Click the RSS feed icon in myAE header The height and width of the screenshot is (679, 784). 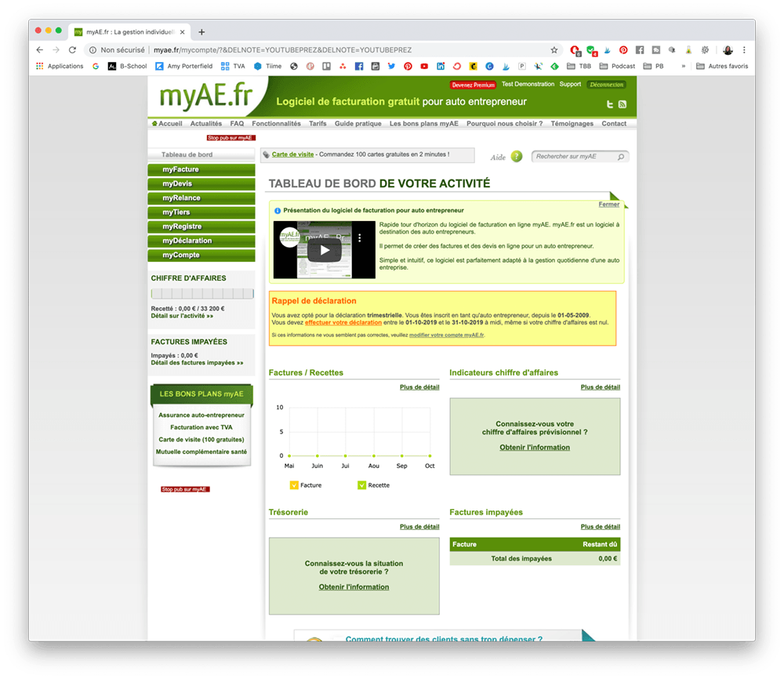(x=622, y=104)
